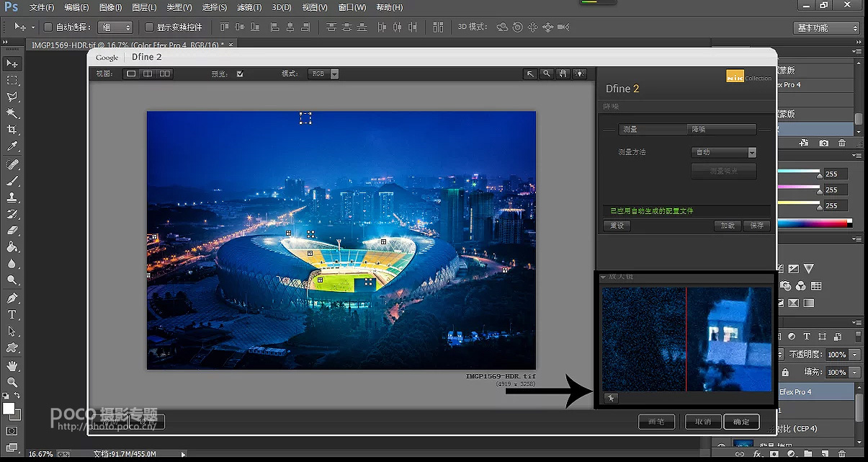Click the 画笔 button
Image resolution: width=868 pixels, height=462 pixels.
click(x=657, y=422)
